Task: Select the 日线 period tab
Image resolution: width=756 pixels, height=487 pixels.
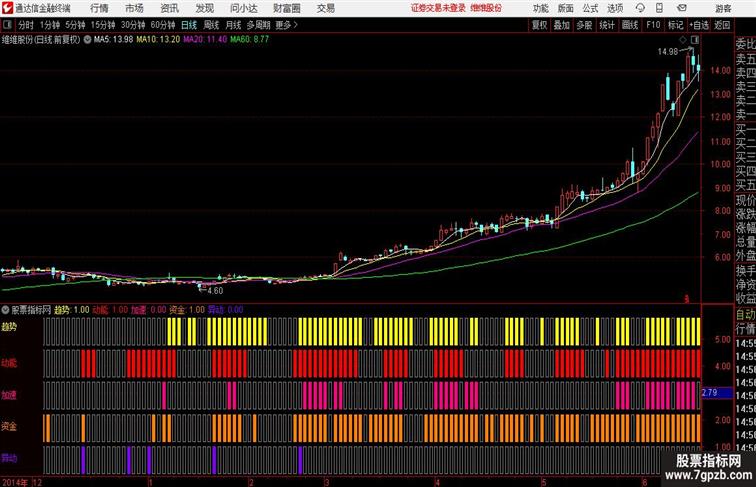Action: pos(189,25)
